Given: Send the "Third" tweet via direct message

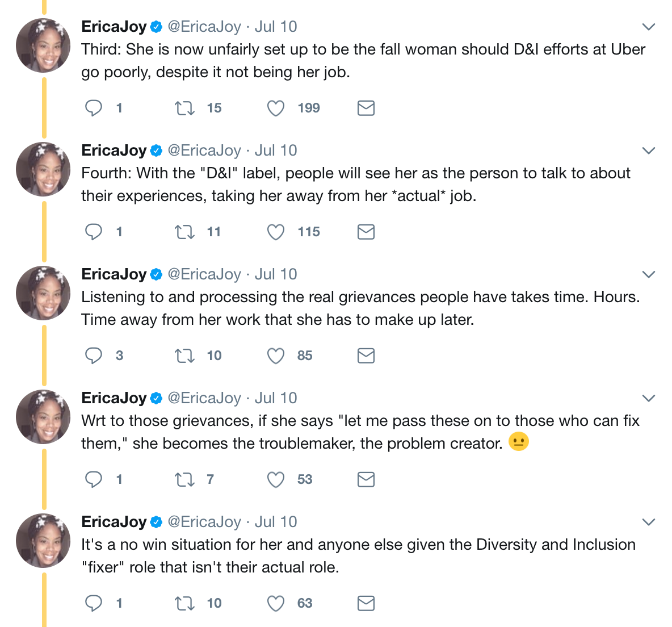Looking at the screenshot, I should pyautogui.click(x=366, y=108).
